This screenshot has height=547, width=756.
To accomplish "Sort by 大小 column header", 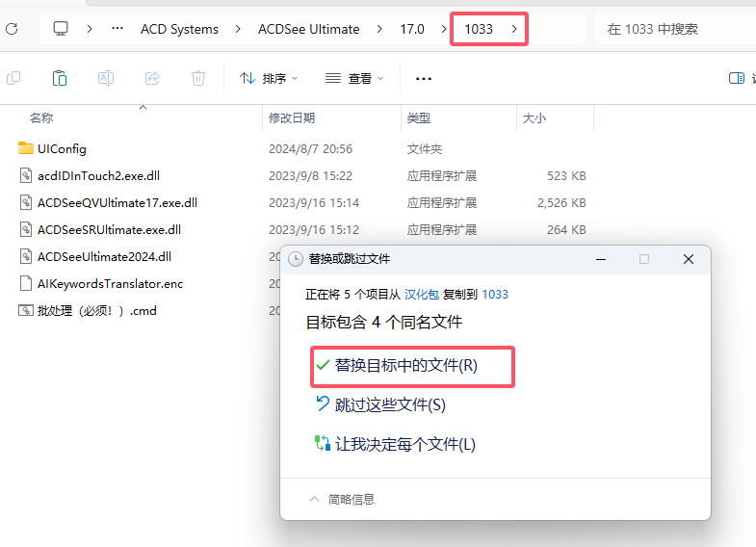I will (534, 118).
